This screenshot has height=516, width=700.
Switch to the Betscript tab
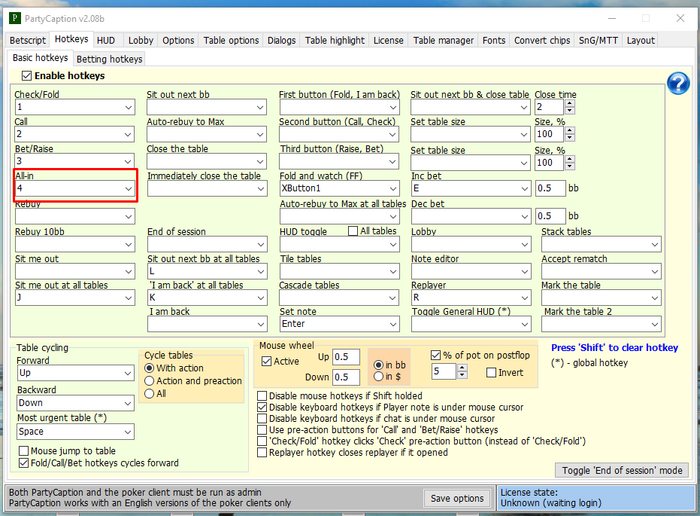28,40
